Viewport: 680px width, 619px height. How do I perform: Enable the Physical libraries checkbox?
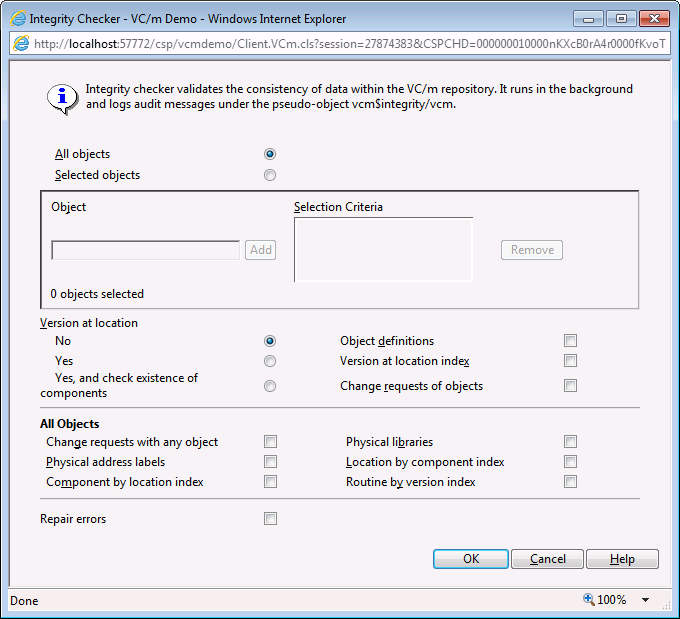coord(570,442)
